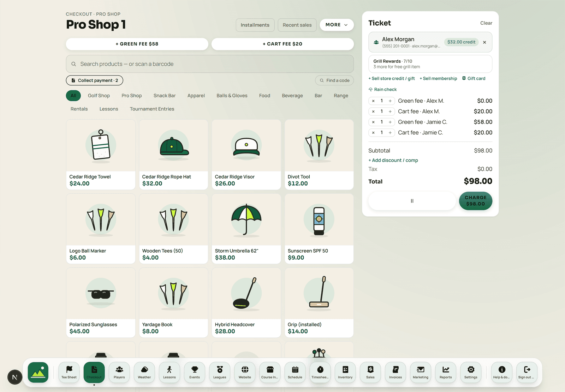Image resolution: width=565 pixels, height=392 pixels.
Task: Open the Reports chart icon
Action: (x=446, y=372)
